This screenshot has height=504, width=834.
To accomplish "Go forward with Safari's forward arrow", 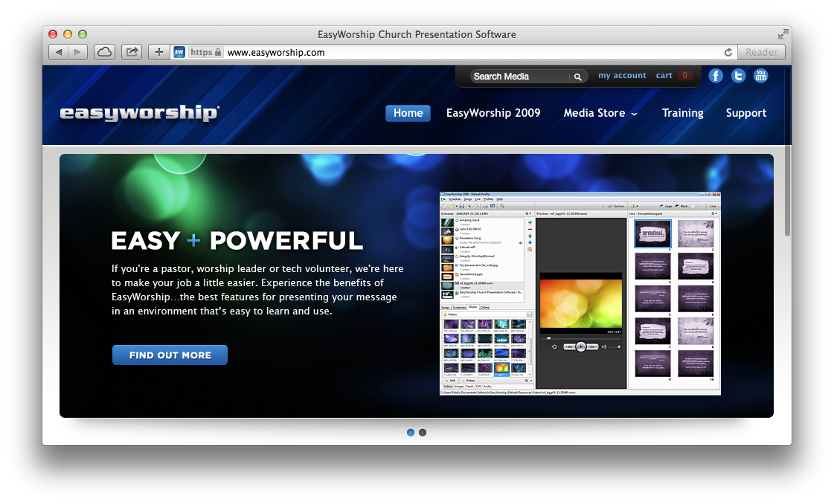I will [x=77, y=52].
